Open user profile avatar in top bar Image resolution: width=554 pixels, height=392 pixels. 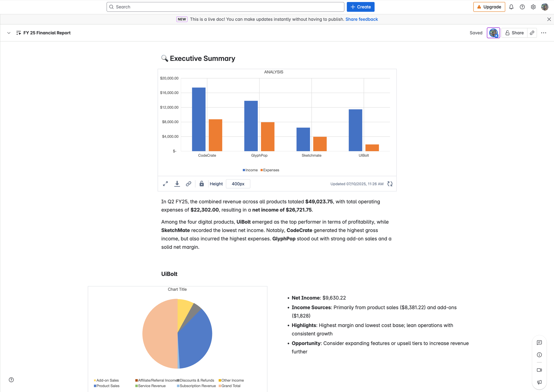544,7
